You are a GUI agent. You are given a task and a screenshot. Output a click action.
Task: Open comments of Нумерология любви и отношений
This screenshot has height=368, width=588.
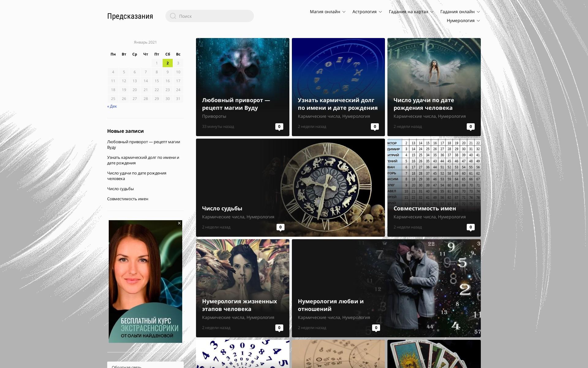tap(376, 328)
